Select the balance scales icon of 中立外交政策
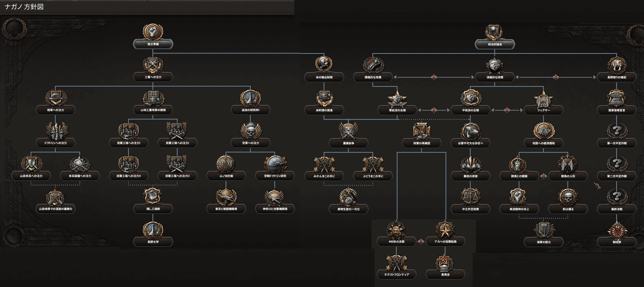The image size is (644, 287). tap(470, 196)
